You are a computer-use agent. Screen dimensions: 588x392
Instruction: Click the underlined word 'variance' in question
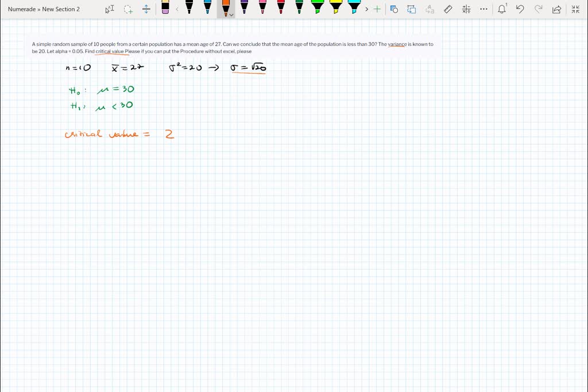397,44
